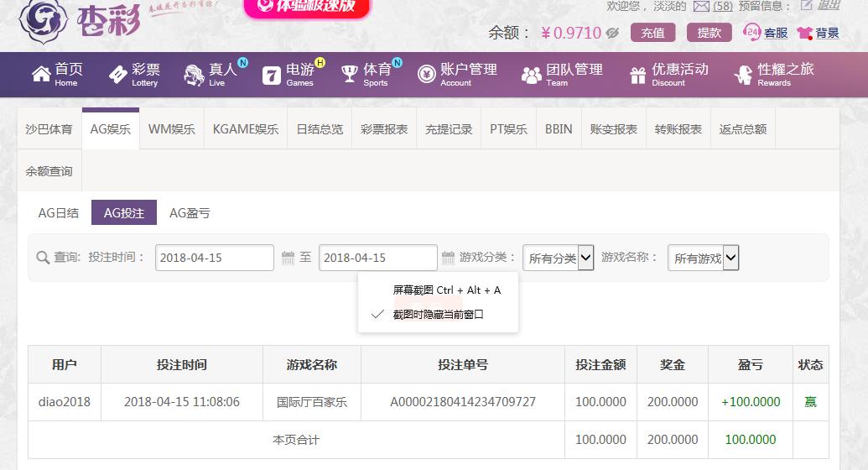This screenshot has height=470, width=868.
Task: Open 余额查询 tab
Action: pyautogui.click(x=49, y=171)
